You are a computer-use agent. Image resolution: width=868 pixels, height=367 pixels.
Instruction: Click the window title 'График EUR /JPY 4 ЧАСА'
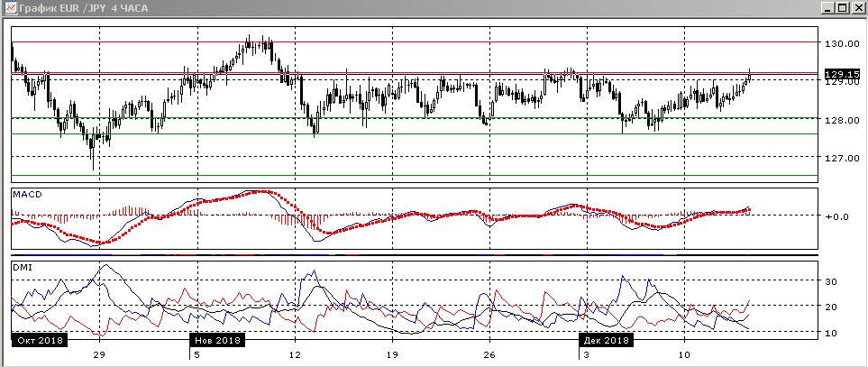(x=84, y=8)
